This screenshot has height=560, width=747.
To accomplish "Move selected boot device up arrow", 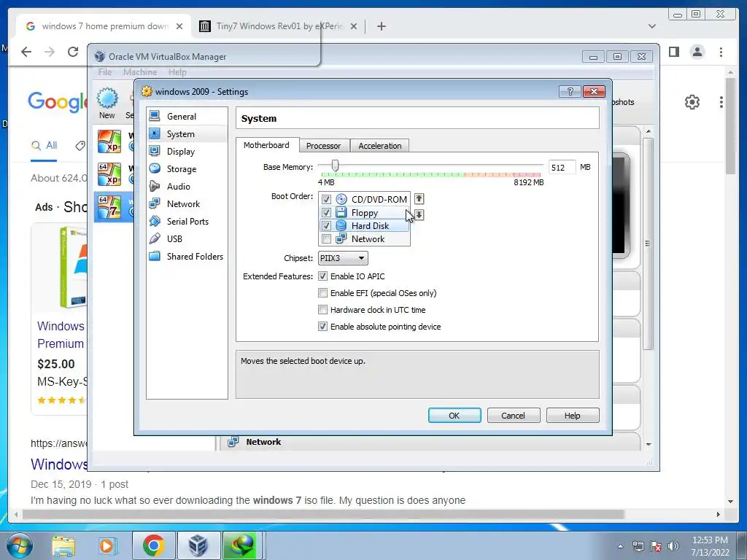I will pos(419,198).
